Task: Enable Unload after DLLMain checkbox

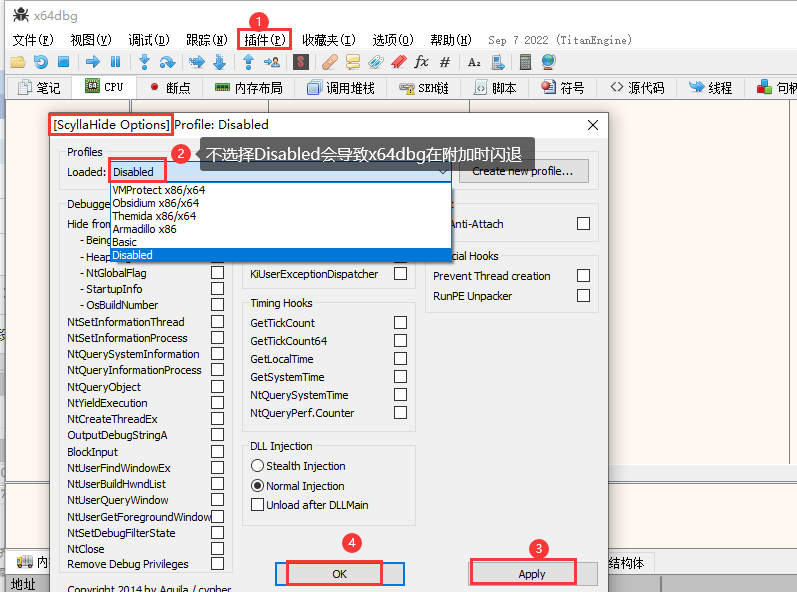Action: pyautogui.click(x=258, y=505)
